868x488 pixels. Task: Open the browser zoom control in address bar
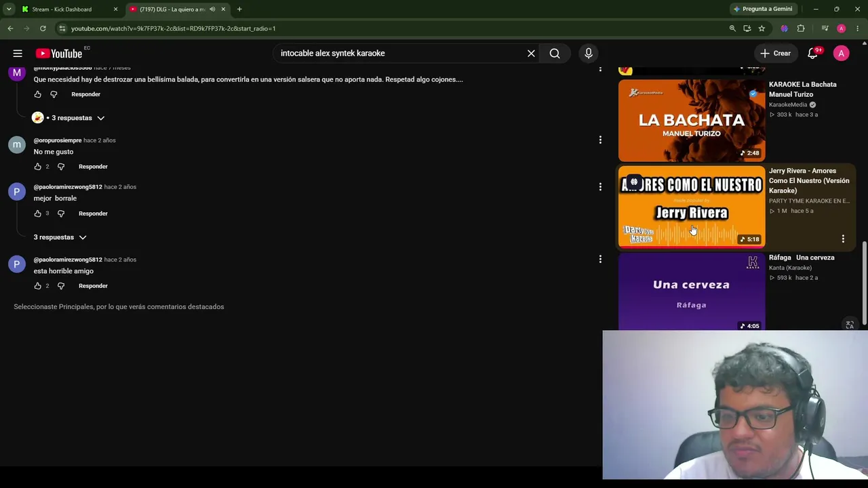(732, 28)
